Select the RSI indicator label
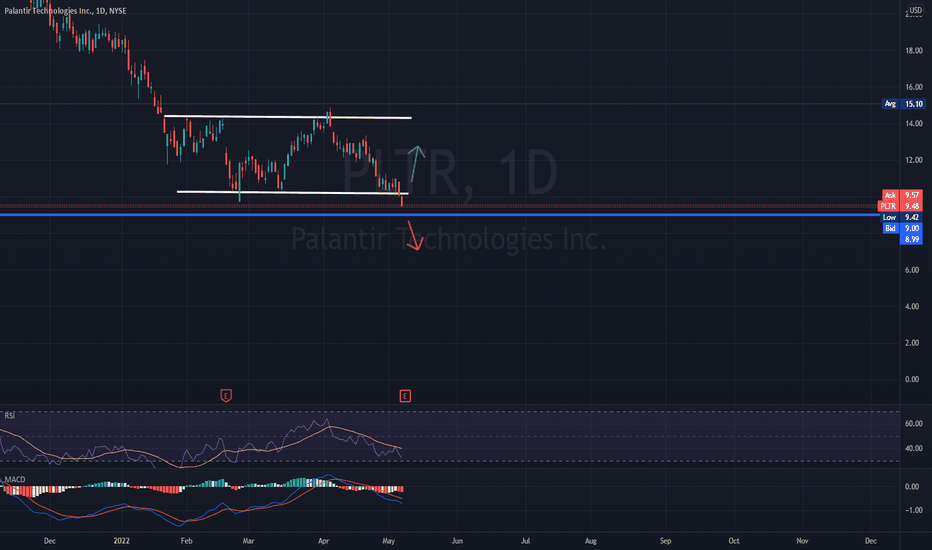932x550 pixels. (10, 416)
